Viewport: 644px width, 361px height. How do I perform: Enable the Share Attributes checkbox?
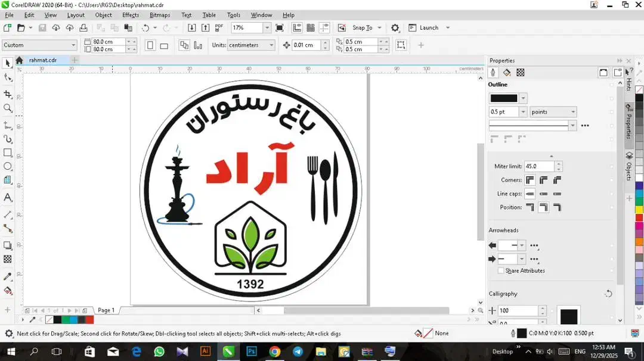(x=501, y=271)
